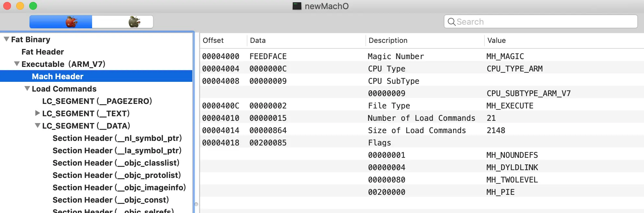Select the red apple view segment
Image resolution: width=644 pixels, height=213 pixels.
pos(61,22)
